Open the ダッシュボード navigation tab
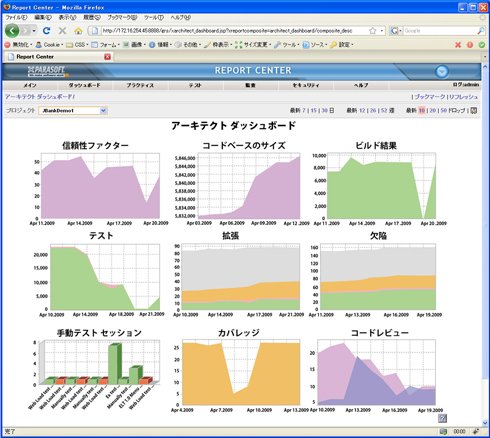This screenshot has height=438, width=490. (84, 85)
